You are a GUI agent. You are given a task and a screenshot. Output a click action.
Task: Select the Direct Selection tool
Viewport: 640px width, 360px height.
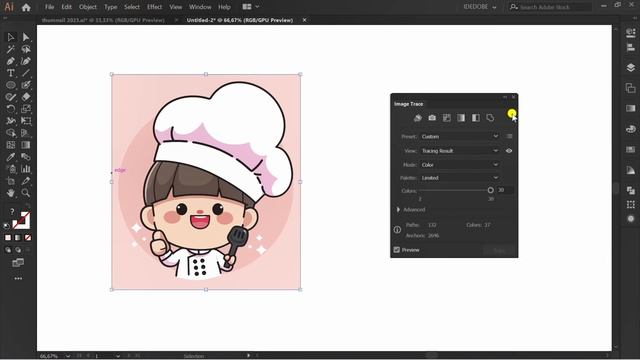tap(26, 37)
